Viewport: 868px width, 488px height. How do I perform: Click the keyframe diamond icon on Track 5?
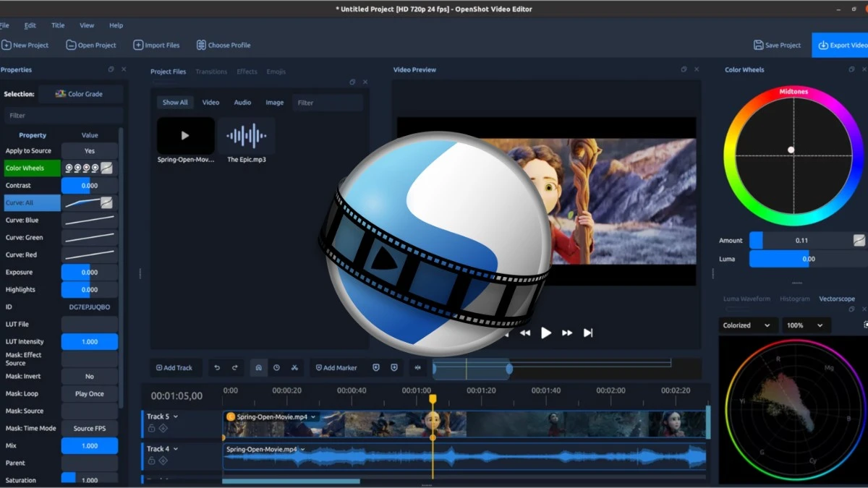pos(163,429)
